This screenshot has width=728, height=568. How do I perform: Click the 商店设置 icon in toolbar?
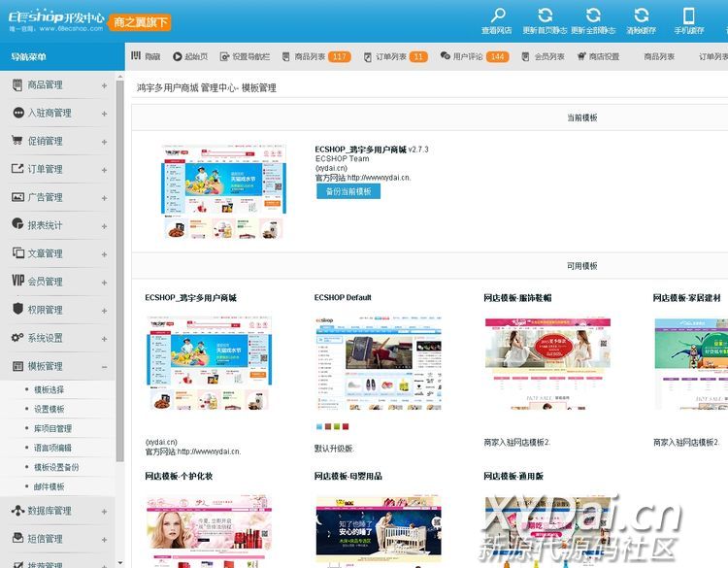[581, 56]
